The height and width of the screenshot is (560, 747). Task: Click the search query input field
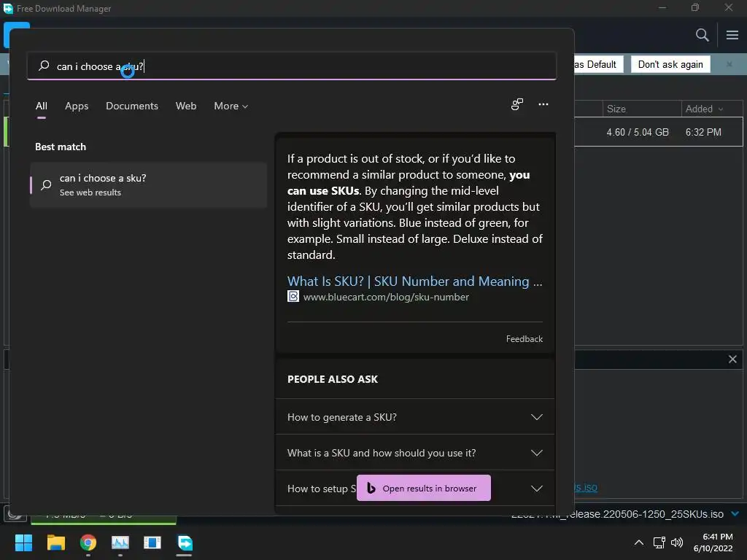click(292, 66)
